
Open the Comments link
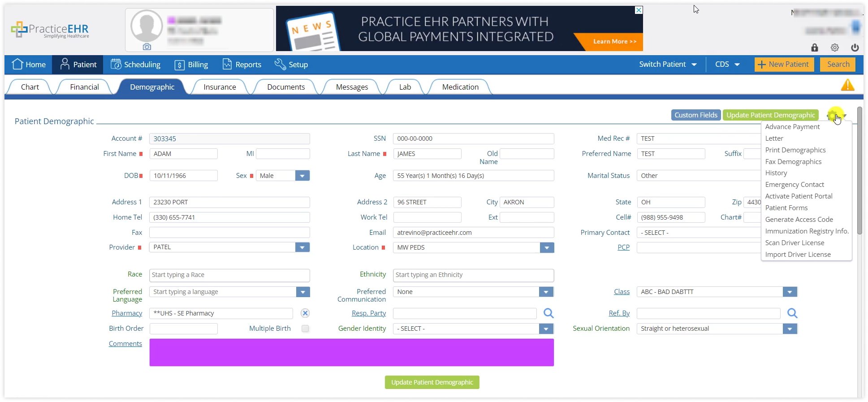click(x=125, y=344)
